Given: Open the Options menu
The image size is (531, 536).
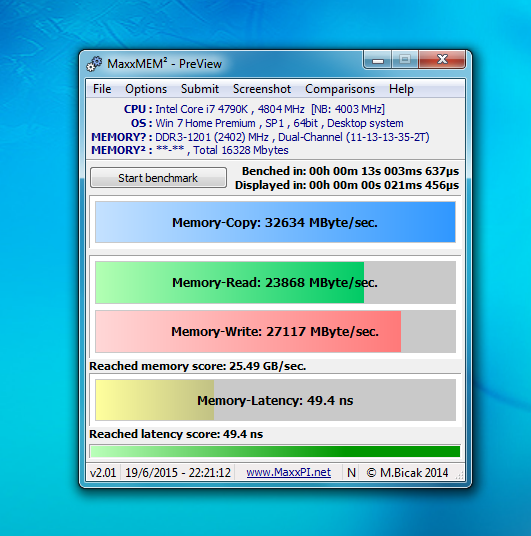Looking at the screenshot, I should point(146,89).
